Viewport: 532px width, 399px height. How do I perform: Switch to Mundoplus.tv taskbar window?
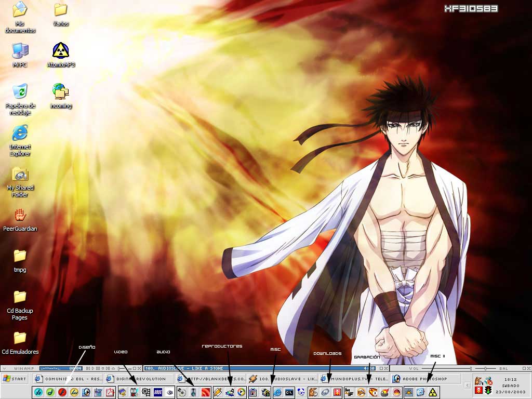pyautogui.click(x=354, y=379)
